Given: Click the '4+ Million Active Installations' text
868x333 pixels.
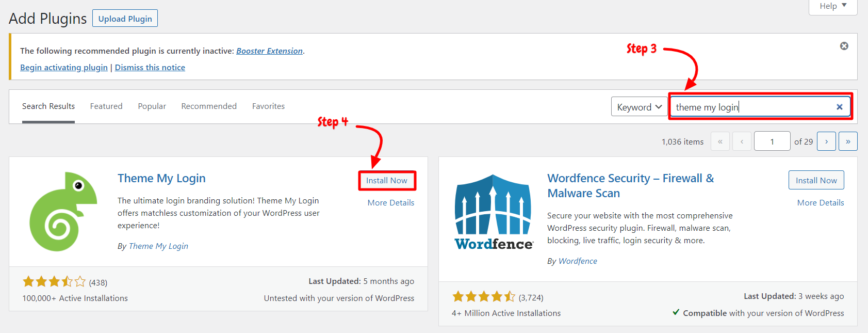Looking at the screenshot, I should 506,313.
